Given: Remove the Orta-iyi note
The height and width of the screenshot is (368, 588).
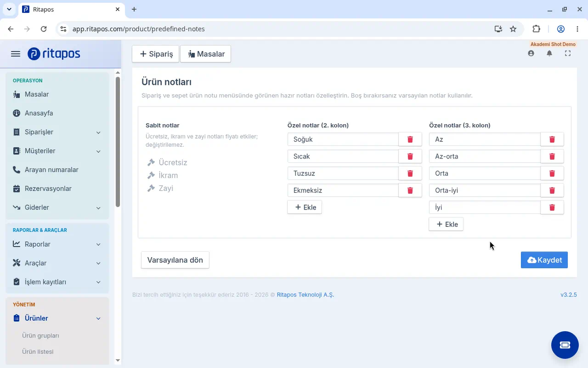Looking at the screenshot, I should (x=552, y=190).
